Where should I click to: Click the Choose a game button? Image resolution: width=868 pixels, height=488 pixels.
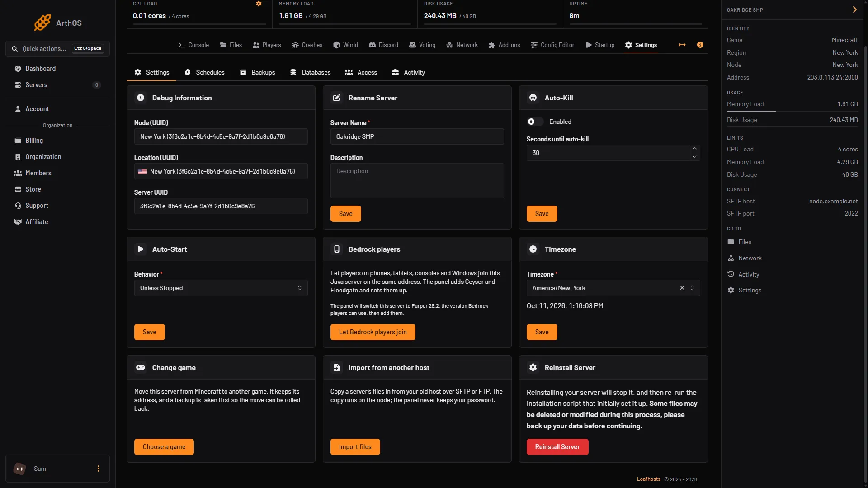pyautogui.click(x=164, y=447)
